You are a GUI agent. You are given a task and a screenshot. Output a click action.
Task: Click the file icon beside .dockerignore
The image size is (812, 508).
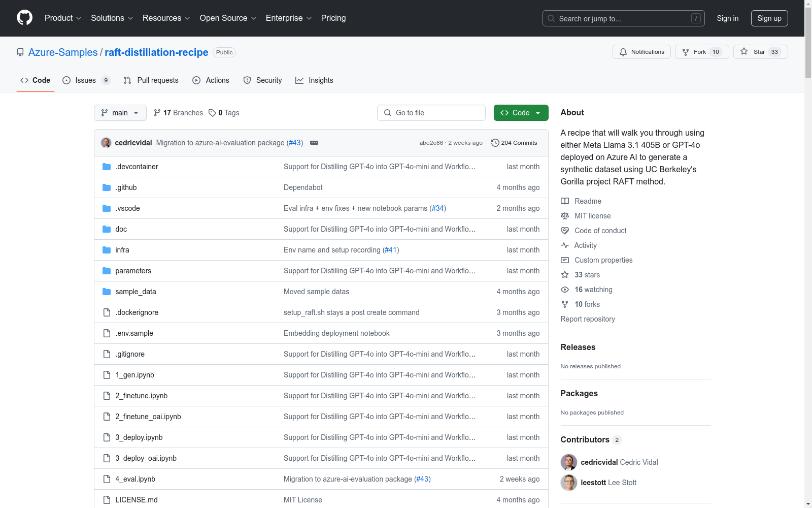coord(107,312)
